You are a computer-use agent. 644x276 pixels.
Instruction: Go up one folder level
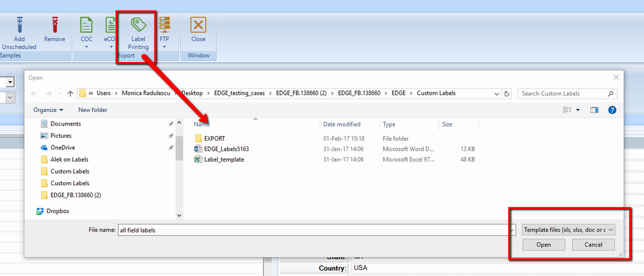point(70,93)
